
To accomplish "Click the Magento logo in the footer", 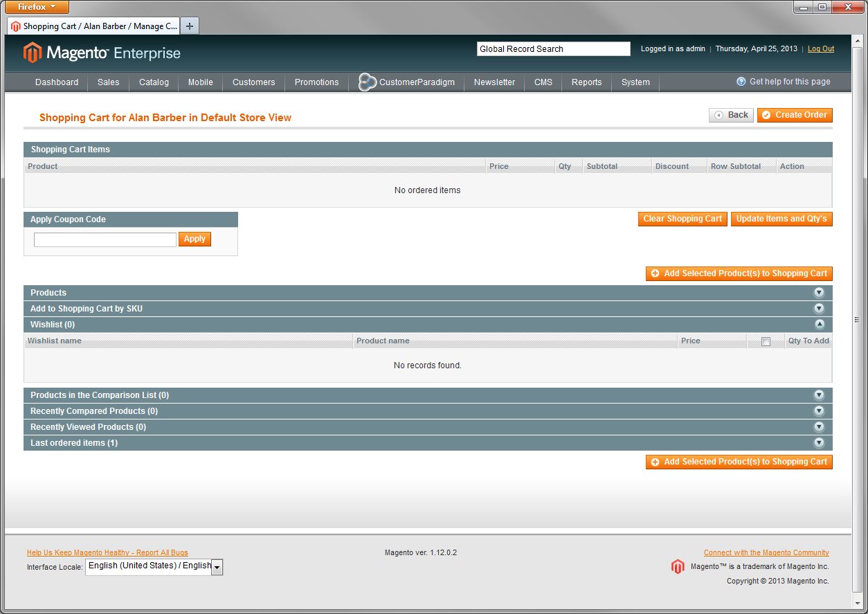I will pos(678,567).
